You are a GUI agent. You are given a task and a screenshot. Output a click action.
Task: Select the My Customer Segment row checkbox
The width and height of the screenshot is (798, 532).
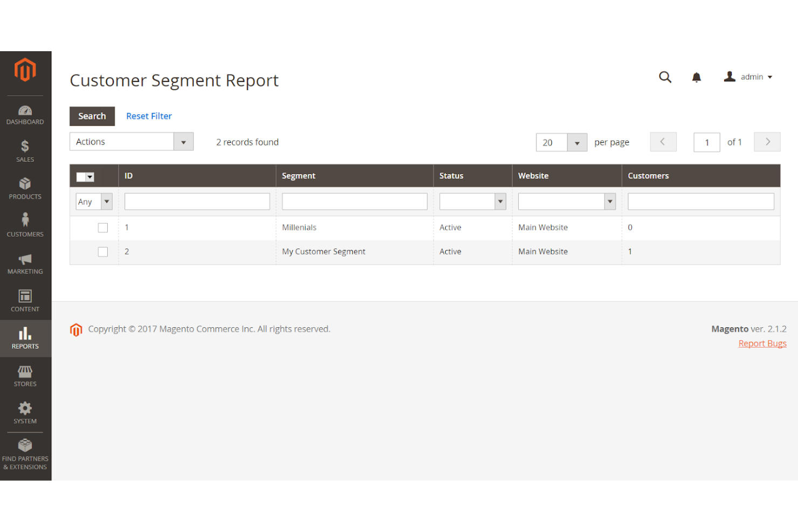pyautogui.click(x=102, y=252)
